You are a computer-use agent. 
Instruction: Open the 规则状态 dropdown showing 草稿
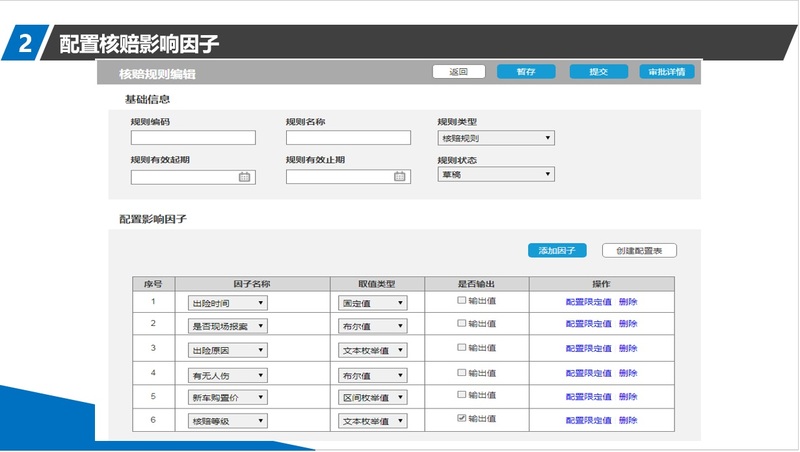point(496,174)
